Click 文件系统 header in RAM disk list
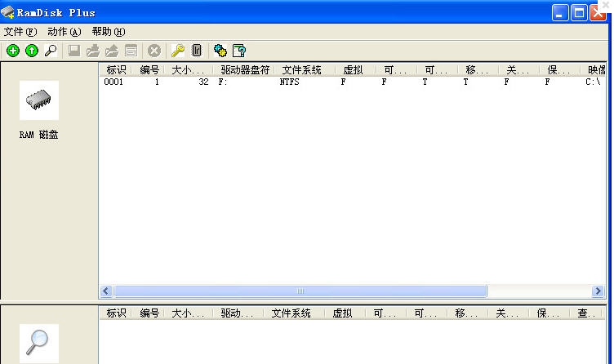The image size is (614, 364). pyautogui.click(x=305, y=70)
